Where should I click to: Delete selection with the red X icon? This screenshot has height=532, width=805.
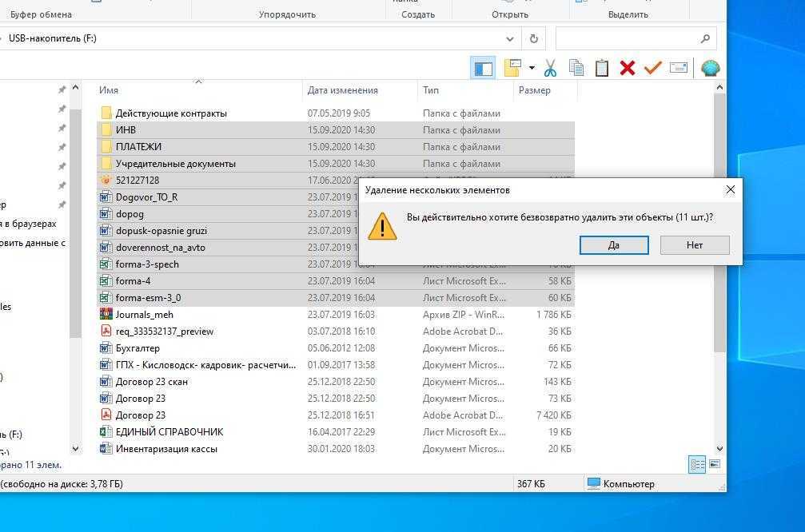point(628,68)
